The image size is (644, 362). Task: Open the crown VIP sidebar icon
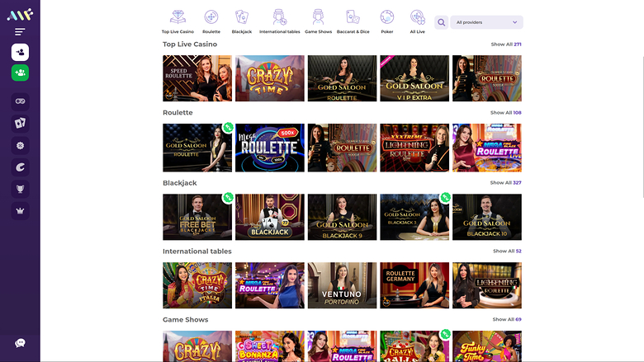(x=20, y=211)
